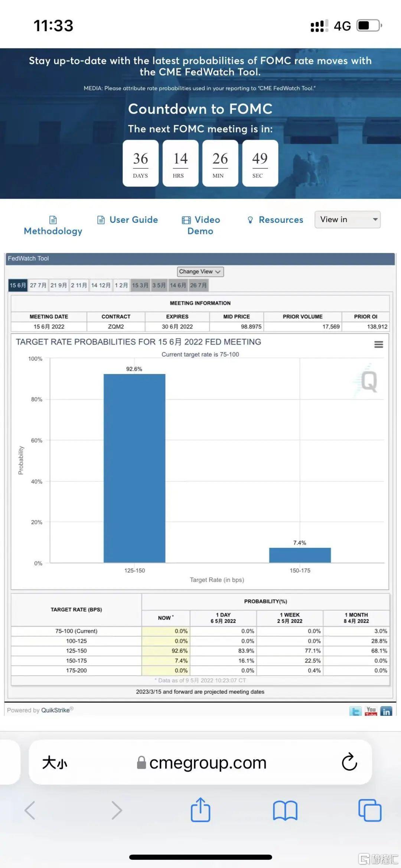Watch the Video Demo link
Viewport: 401px width, 868px height.
tap(200, 225)
